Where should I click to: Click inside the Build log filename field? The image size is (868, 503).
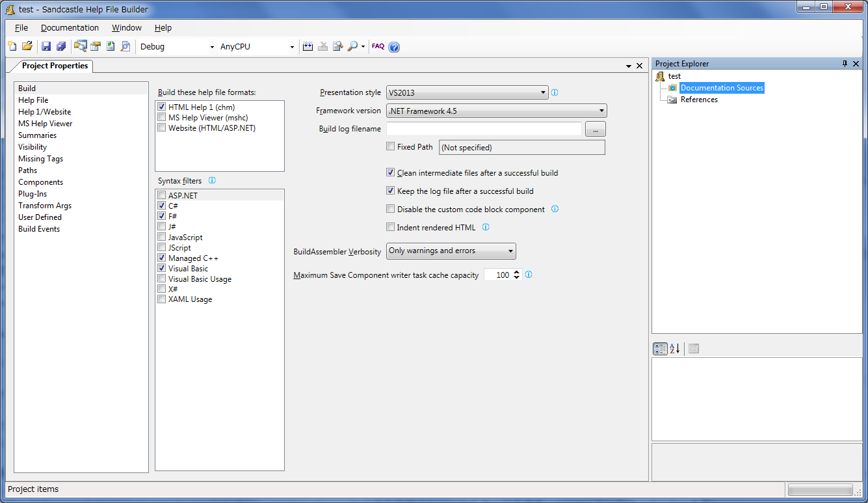click(x=484, y=129)
